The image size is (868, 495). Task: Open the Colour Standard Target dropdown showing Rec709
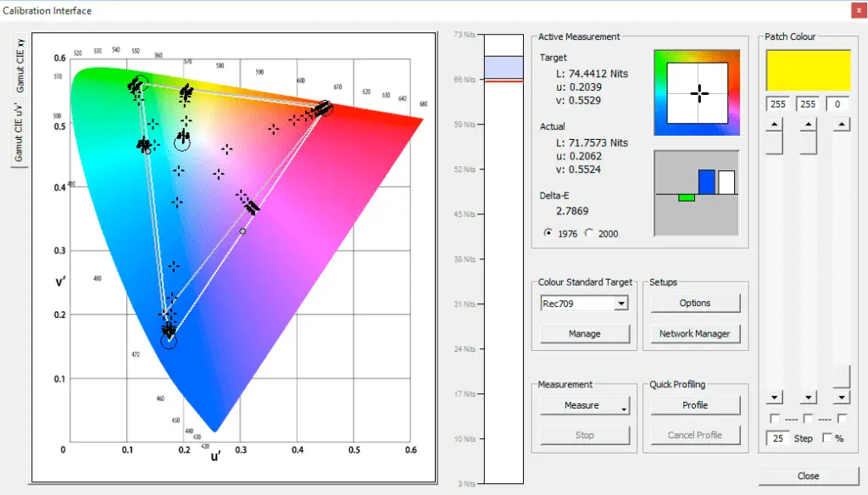pyautogui.click(x=621, y=303)
